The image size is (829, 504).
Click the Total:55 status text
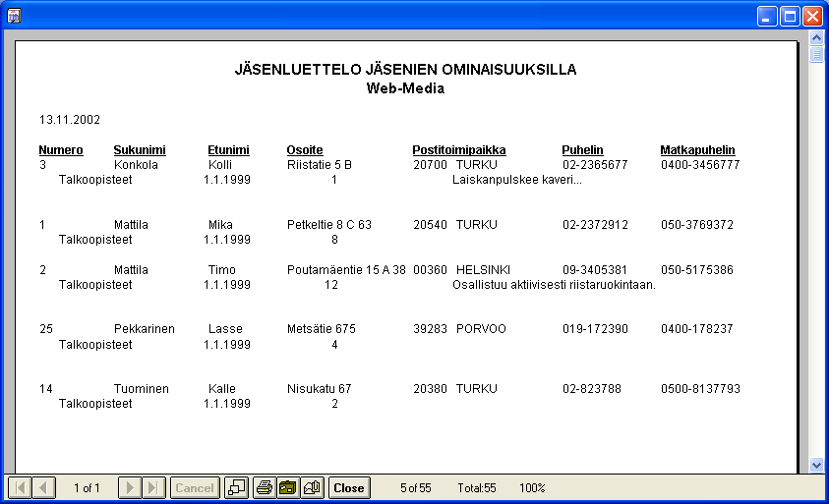[x=477, y=487]
